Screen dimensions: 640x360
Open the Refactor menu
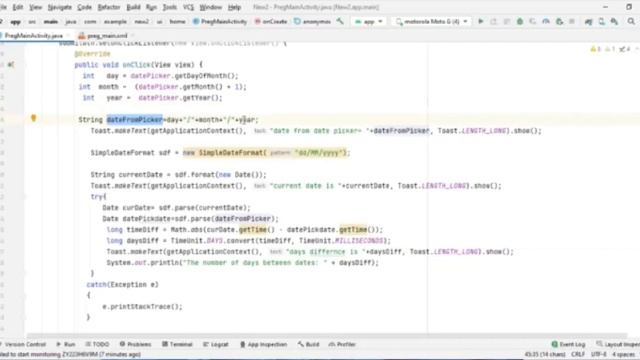coord(109,7)
